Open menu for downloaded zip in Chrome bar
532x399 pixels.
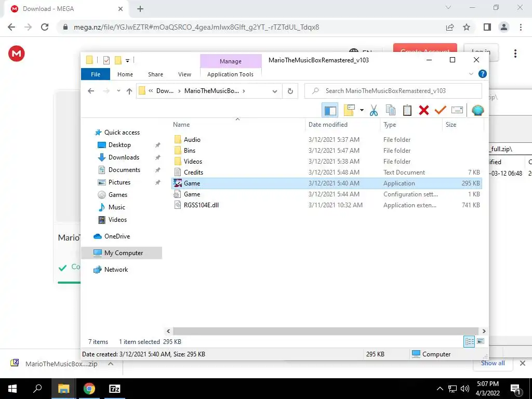coord(111,364)
